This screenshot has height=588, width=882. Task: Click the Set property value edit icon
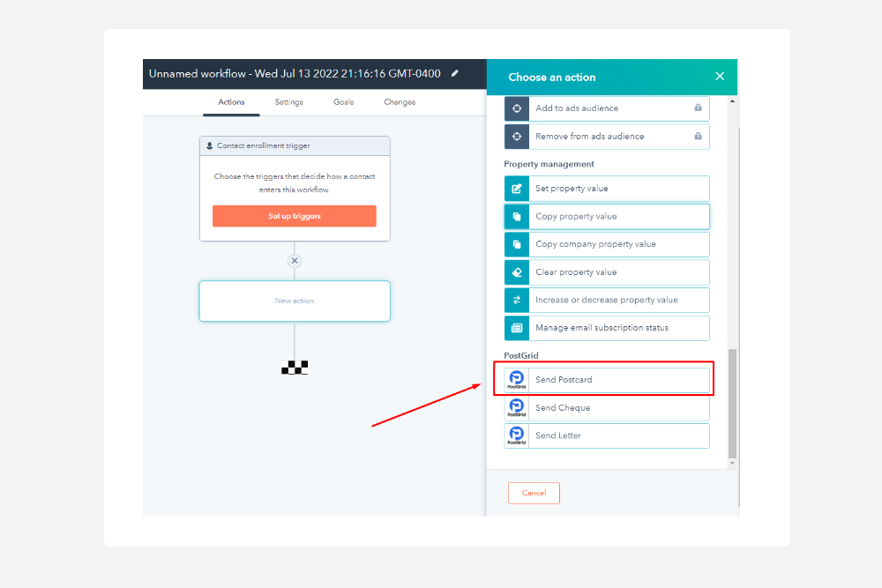516,189
